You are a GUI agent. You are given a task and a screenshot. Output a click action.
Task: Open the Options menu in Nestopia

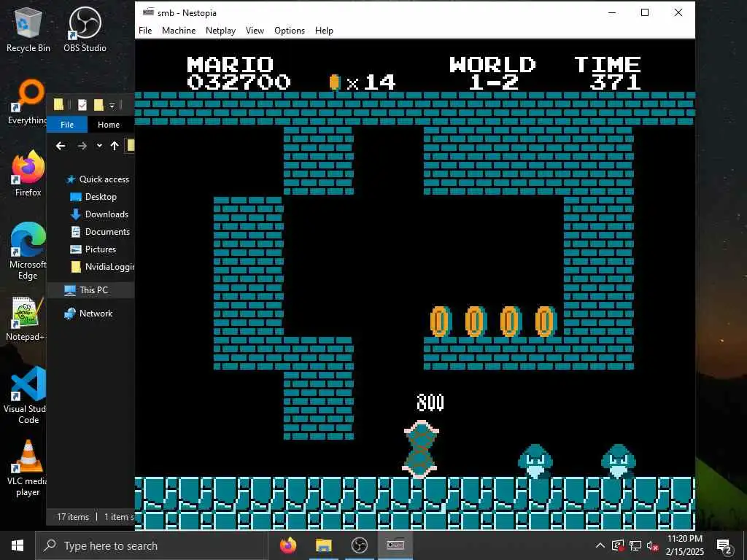(289, 31)
